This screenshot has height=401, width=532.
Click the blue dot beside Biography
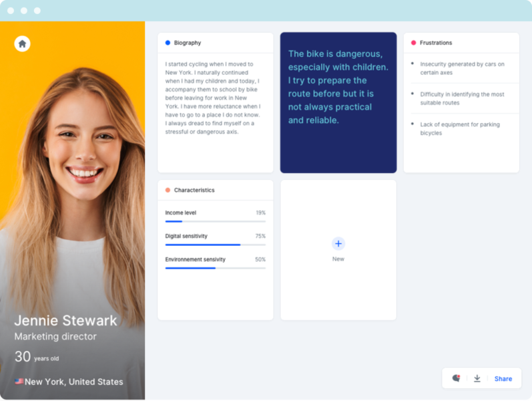[168, 43]
